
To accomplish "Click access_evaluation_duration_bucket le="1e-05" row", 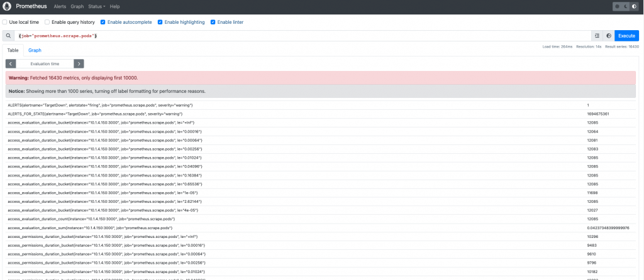I will 320,193.
